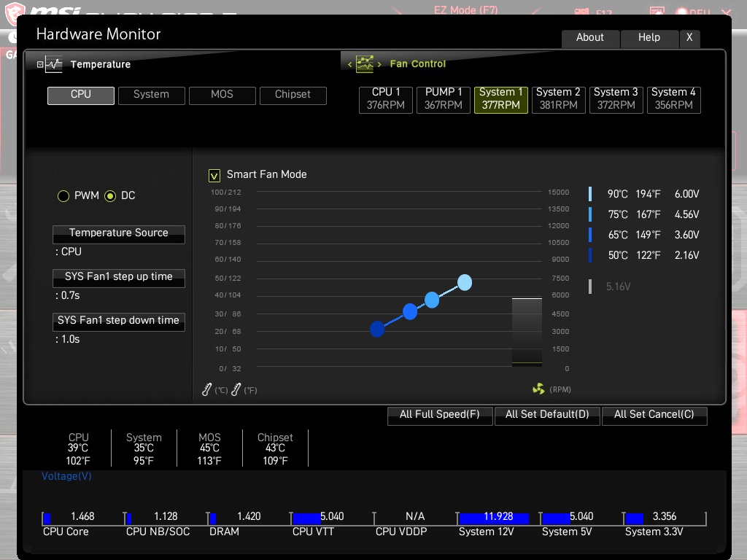Click the CPU Core voltage bar
This screenshot has height=560, width=747.
47,518
